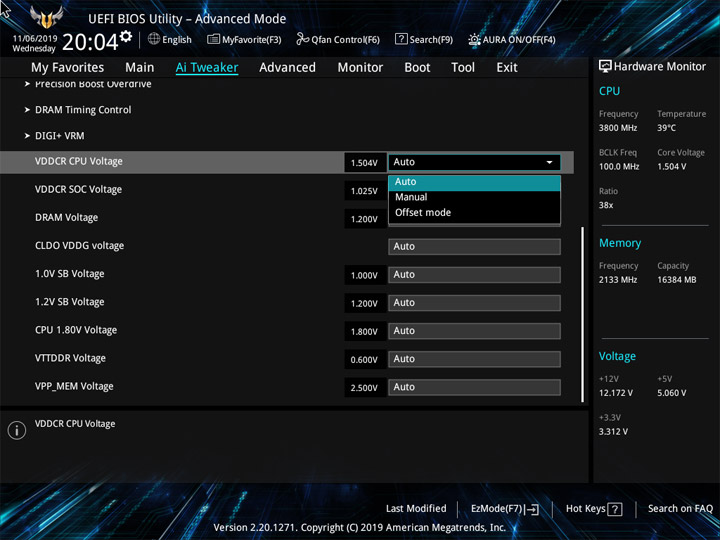Click the Hardware Monitor screen icon
The width and height of the screenshot is (720, 540).
(x=605, y=66)
